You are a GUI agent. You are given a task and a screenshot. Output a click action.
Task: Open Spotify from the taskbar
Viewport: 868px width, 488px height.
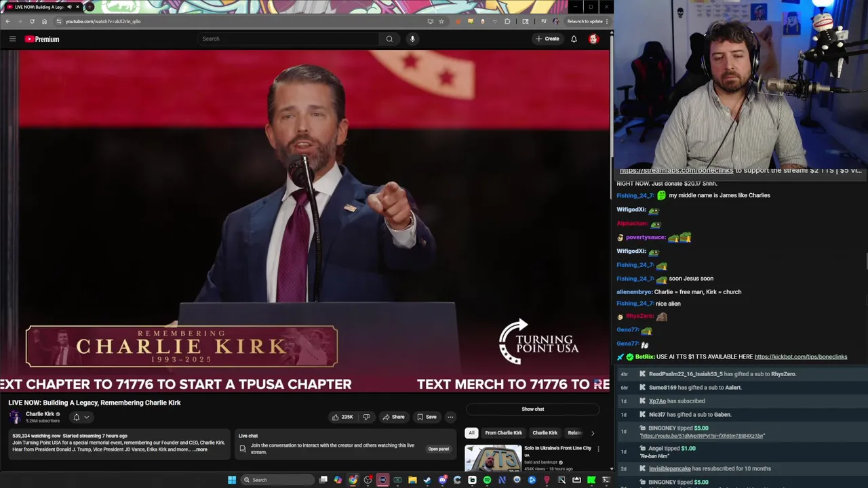(x=487, y=480)
